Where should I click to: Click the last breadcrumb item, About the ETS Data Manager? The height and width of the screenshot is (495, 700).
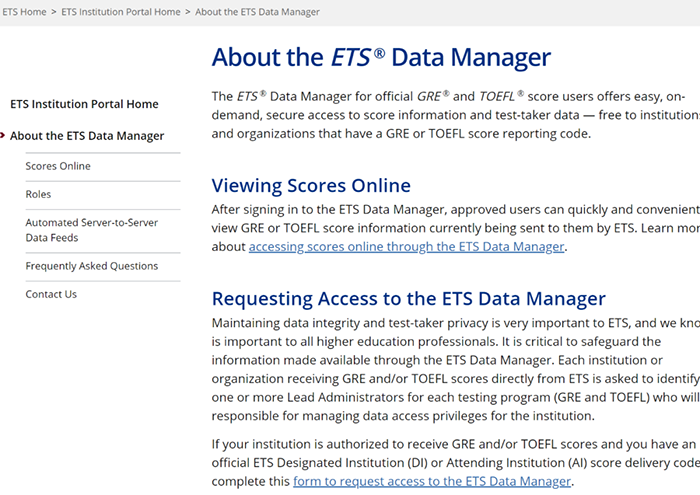(x=257, y=12)
